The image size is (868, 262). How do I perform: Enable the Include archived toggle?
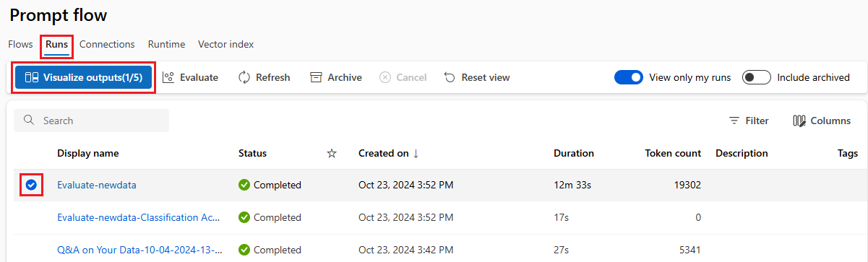pos(757,77)
